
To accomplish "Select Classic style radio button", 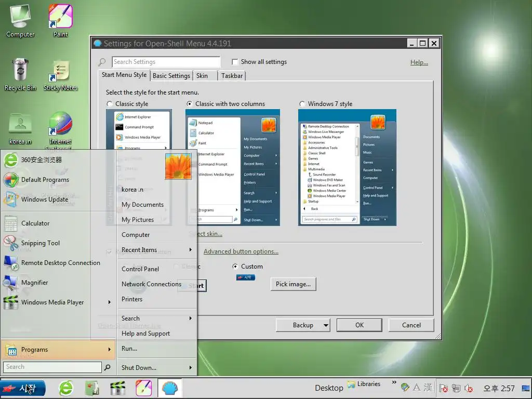I will [x=110, y=104].
